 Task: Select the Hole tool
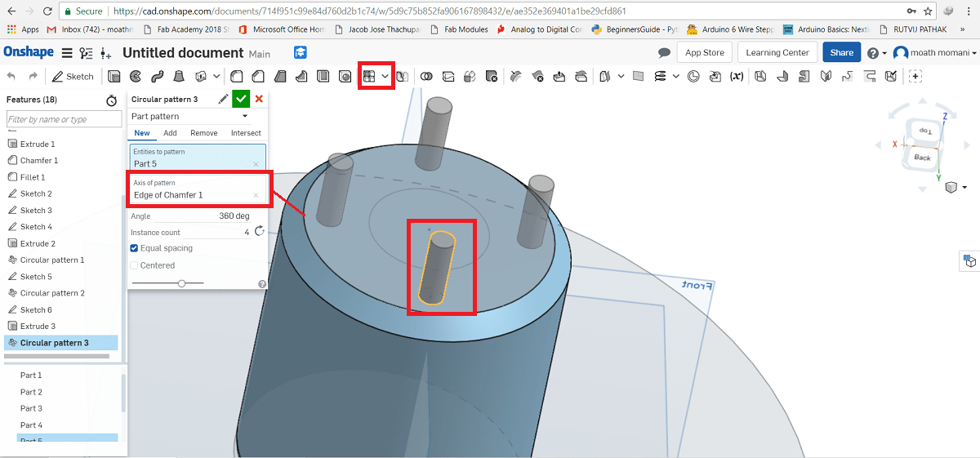point(345,76)
